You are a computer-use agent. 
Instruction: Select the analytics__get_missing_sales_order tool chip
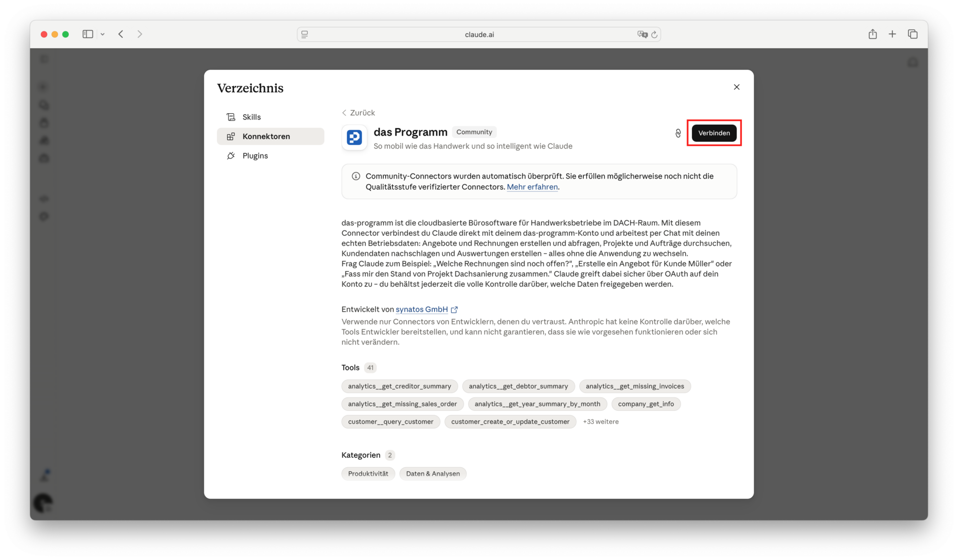point(403,404)
